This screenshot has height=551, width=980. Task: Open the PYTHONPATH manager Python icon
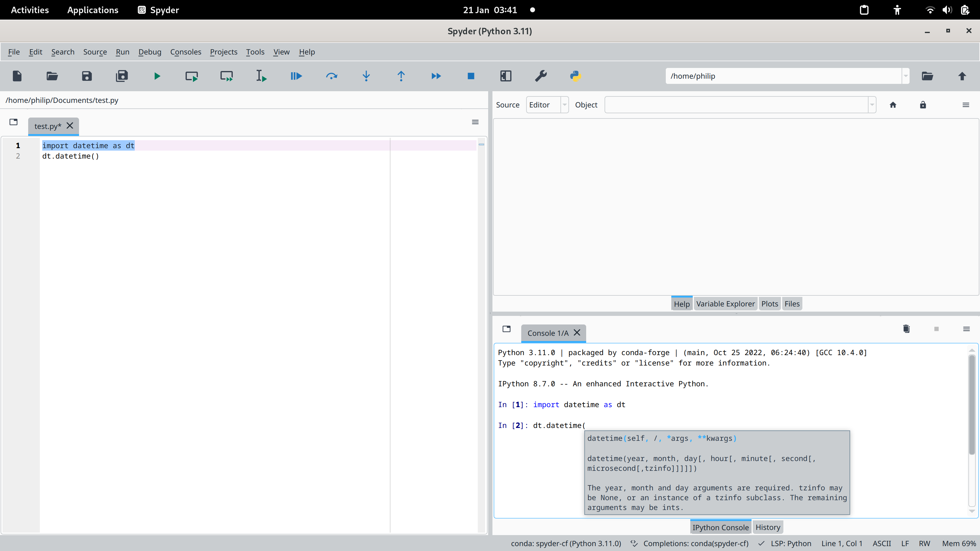(x=575, y=76)
